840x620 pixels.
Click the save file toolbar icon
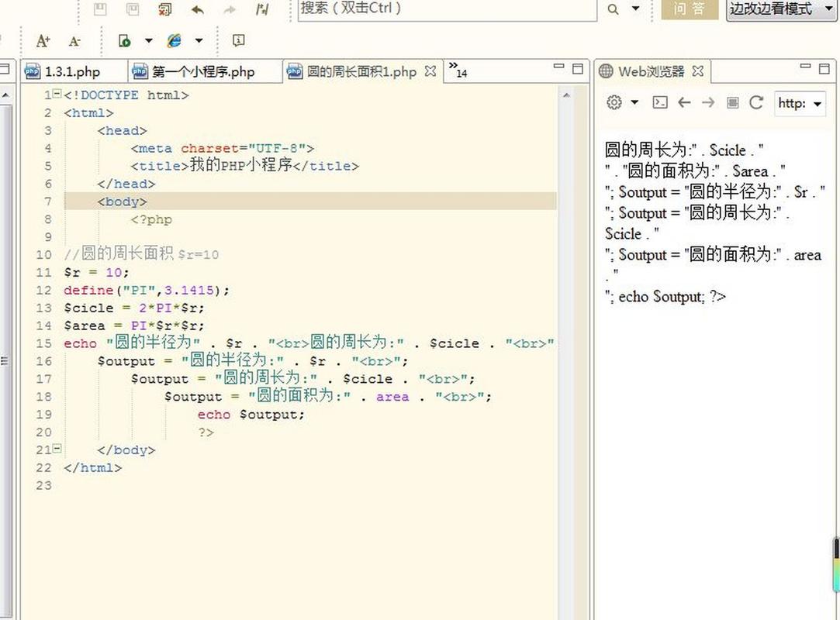click(x=100, y=9)
